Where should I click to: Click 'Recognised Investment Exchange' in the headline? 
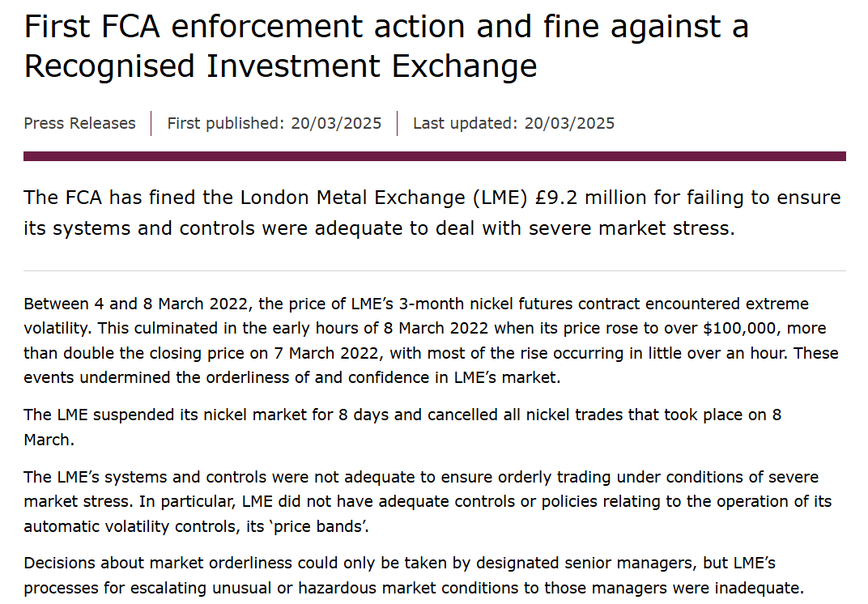280,66
